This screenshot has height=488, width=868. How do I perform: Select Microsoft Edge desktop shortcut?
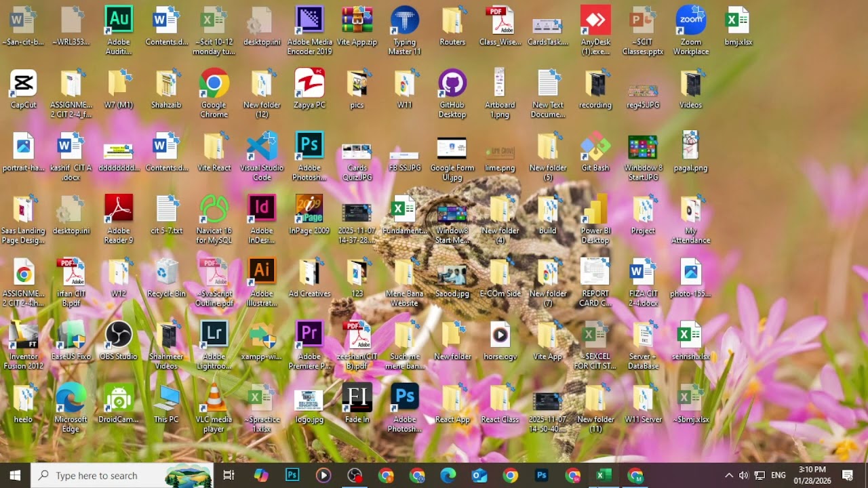pos(71,408)
